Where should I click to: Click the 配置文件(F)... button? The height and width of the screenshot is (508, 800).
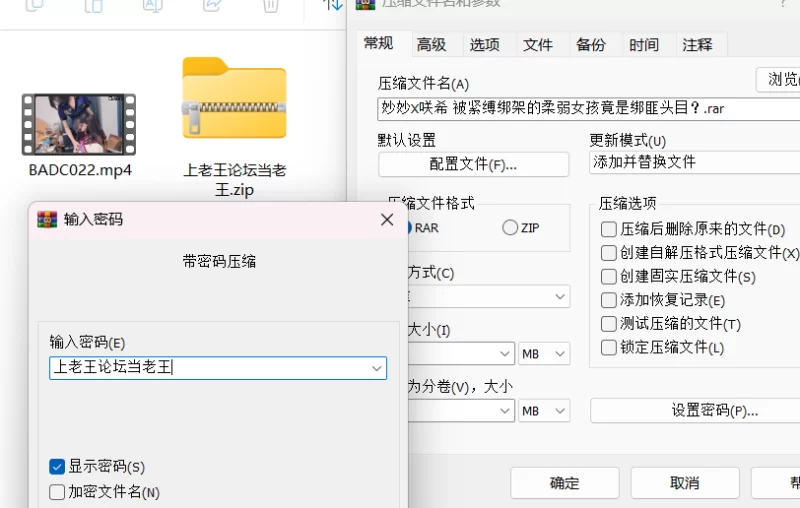pos(473,164)
